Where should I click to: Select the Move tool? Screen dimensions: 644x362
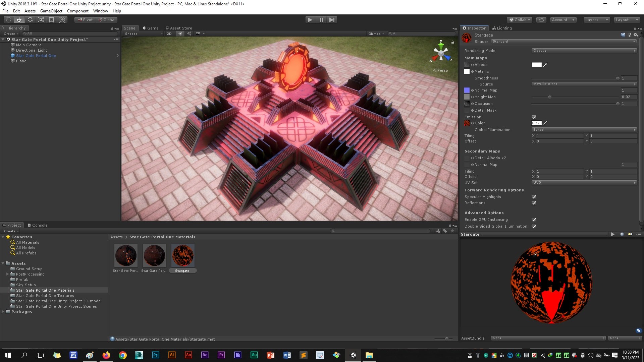(x=19, y=20)
